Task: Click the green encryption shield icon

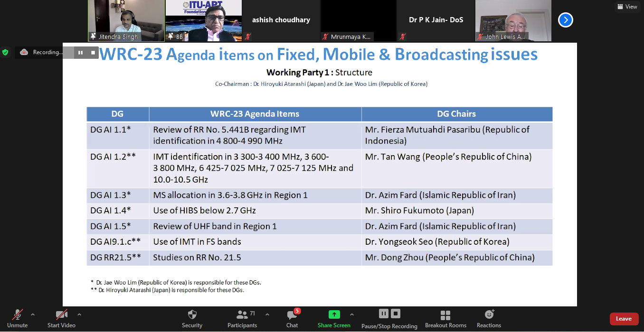Action: [5, 52]
